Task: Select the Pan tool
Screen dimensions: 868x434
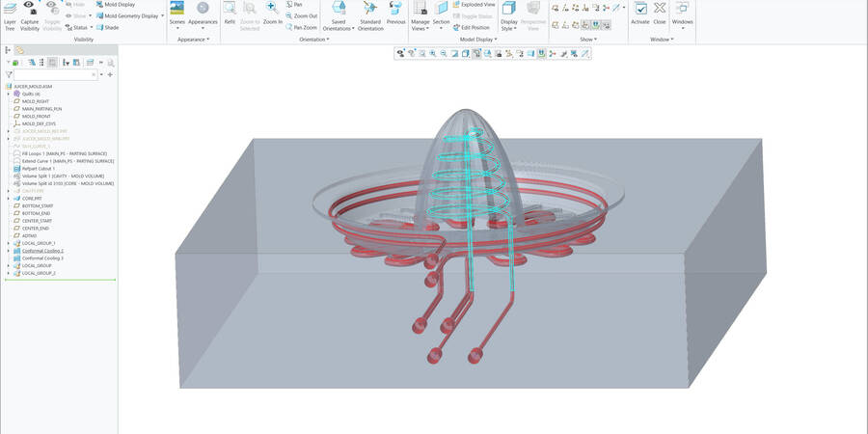Action: click(297, 5)
